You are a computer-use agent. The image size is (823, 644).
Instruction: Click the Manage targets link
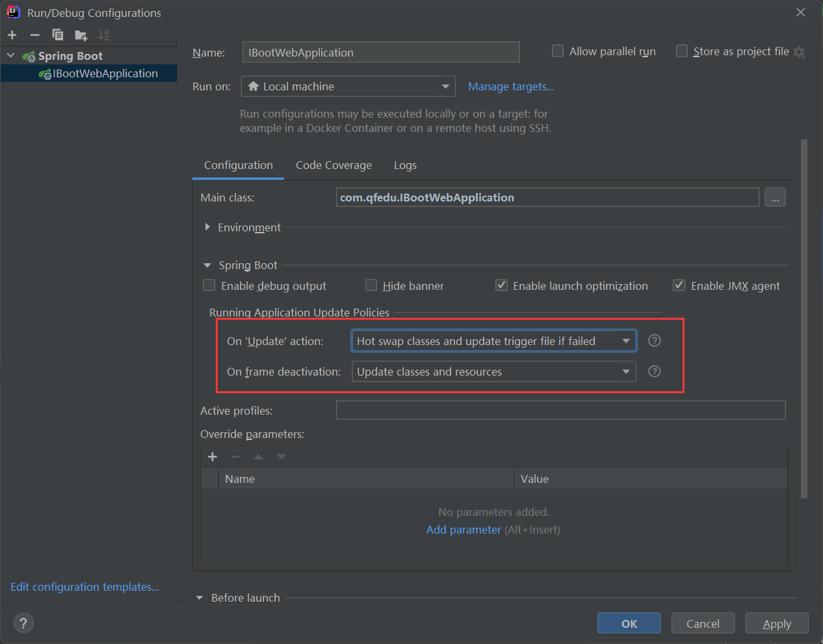pos(511,86)
